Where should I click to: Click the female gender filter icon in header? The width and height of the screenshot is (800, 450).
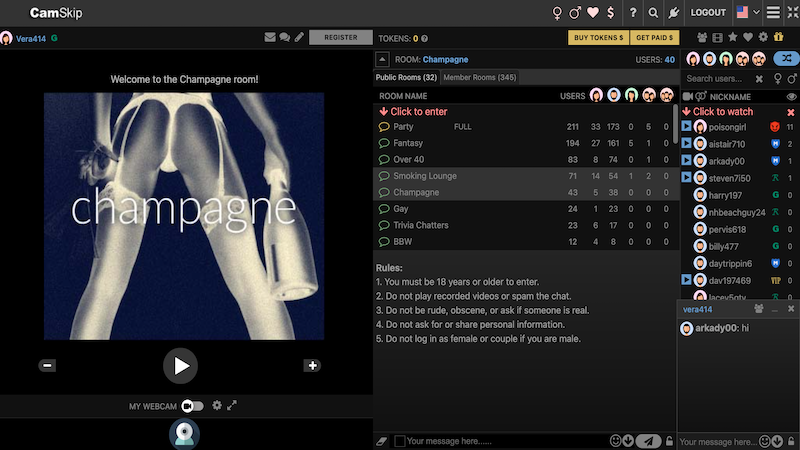[x=557, y=13]
